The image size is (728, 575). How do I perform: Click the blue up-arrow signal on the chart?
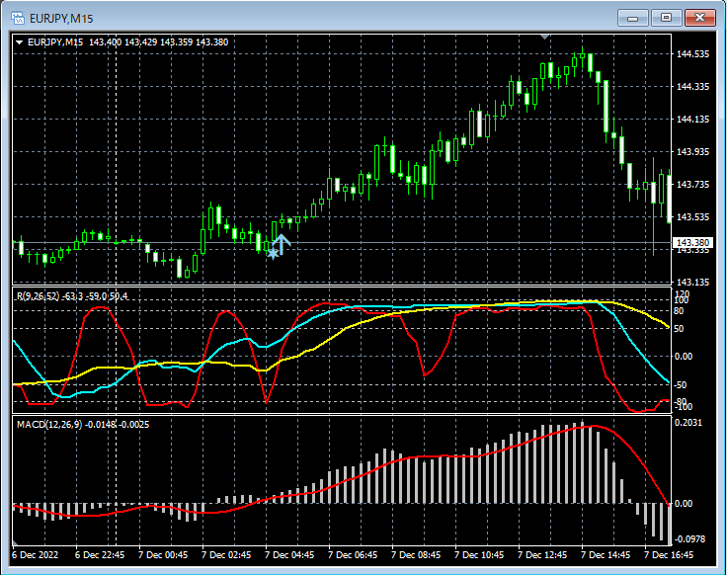coord(282,244)
